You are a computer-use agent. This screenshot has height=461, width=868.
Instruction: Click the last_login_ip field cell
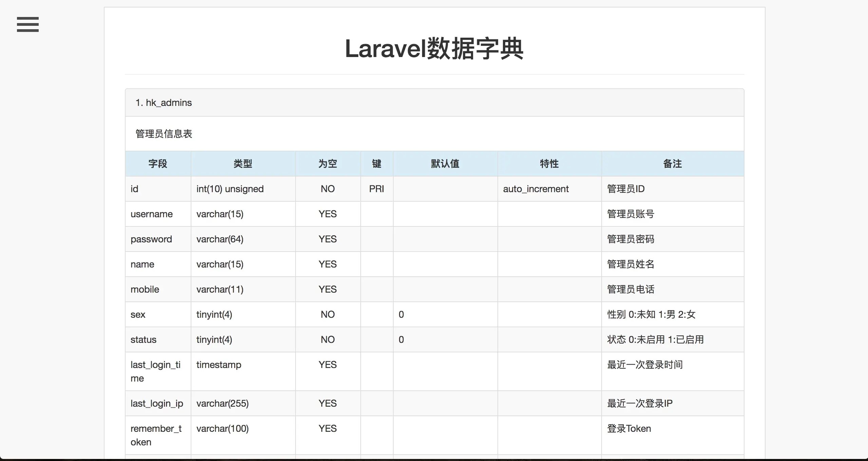pyautogui.click(x=157, y=403)
